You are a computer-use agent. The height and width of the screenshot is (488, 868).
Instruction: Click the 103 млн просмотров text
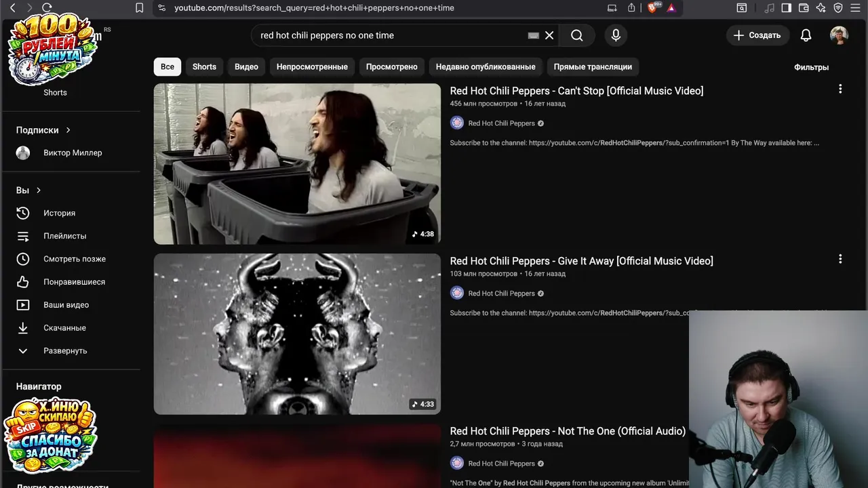(484, 274)
